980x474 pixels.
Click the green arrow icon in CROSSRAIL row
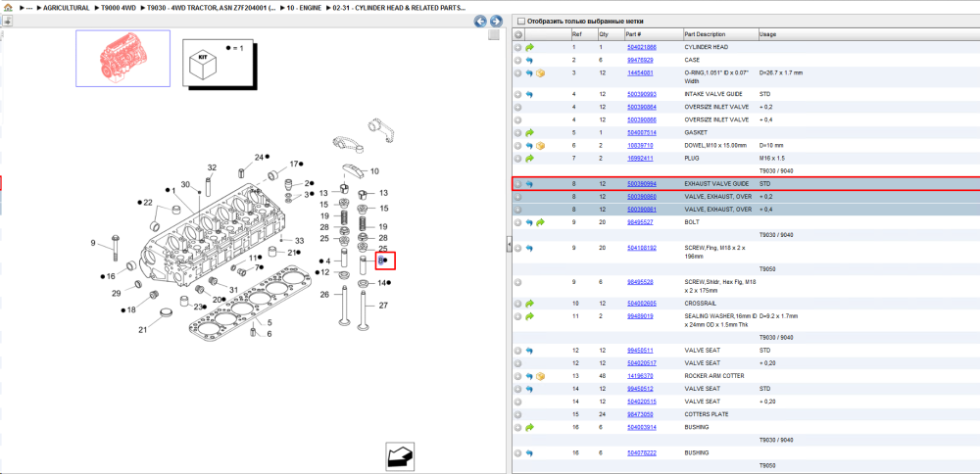tap(530, 304)
